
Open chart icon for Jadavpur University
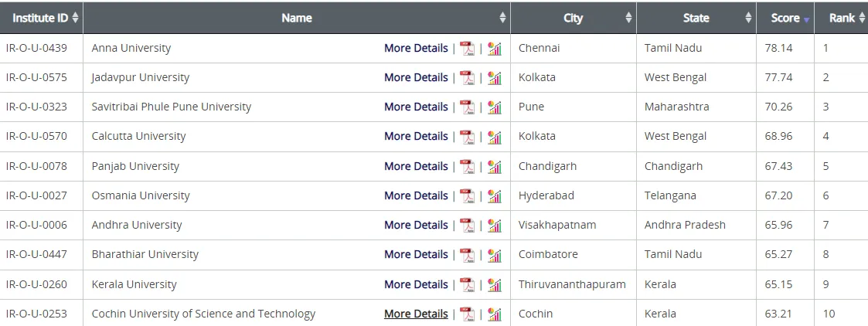[495, 78]
